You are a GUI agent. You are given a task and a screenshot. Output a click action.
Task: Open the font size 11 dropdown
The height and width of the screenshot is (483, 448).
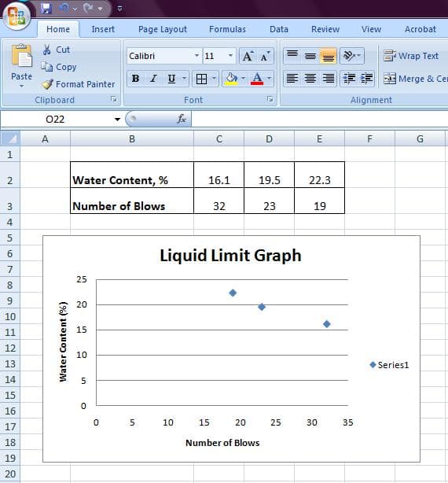[x=230, y=56]
